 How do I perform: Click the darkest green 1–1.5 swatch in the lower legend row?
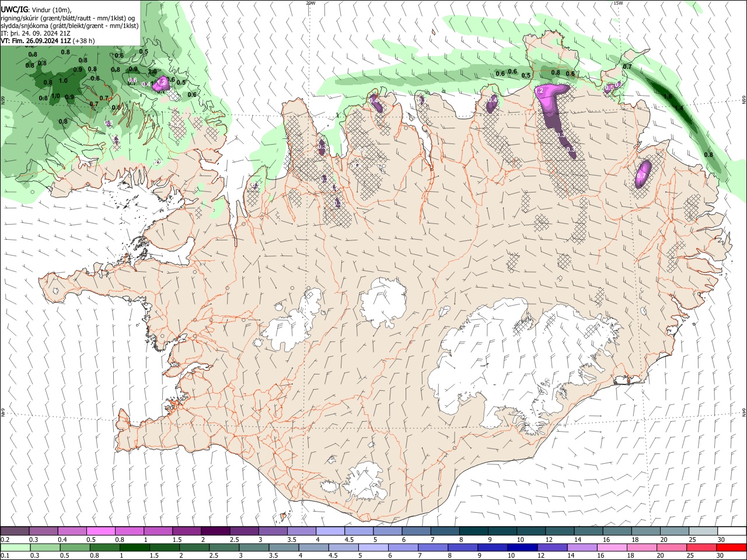(134, 548)
